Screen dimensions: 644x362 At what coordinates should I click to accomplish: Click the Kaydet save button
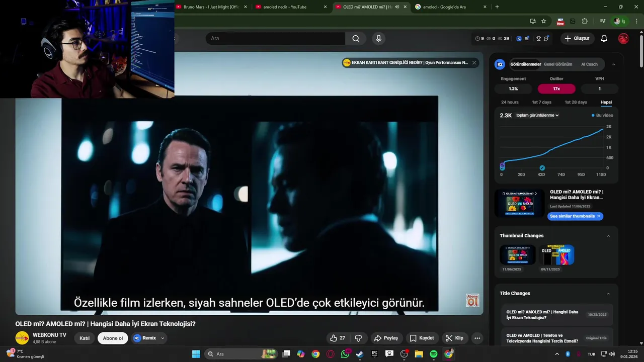pos(422,338)
